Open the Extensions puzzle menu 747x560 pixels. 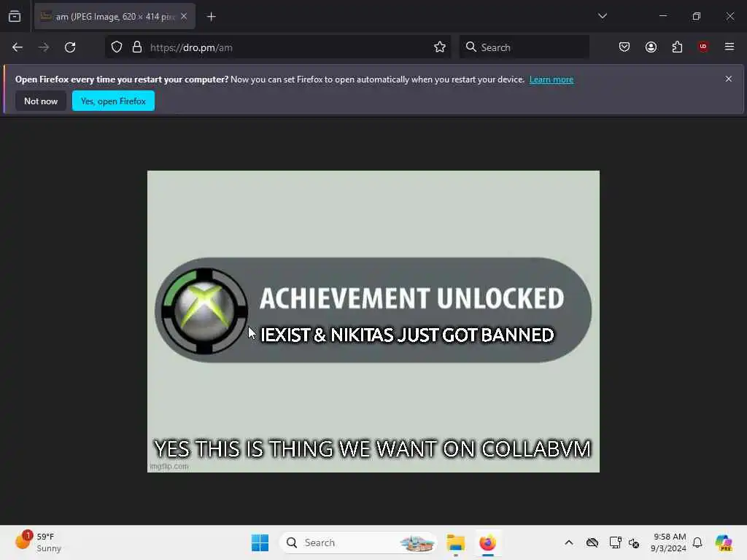pyautogui.click(x=677, y=47)
